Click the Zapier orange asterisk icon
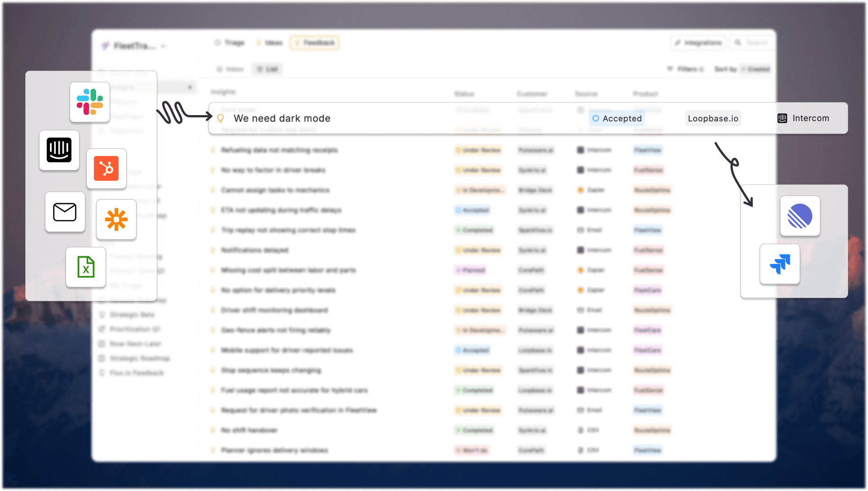The image size is (868, 491). pyautogui.click(x=116, y=219)
